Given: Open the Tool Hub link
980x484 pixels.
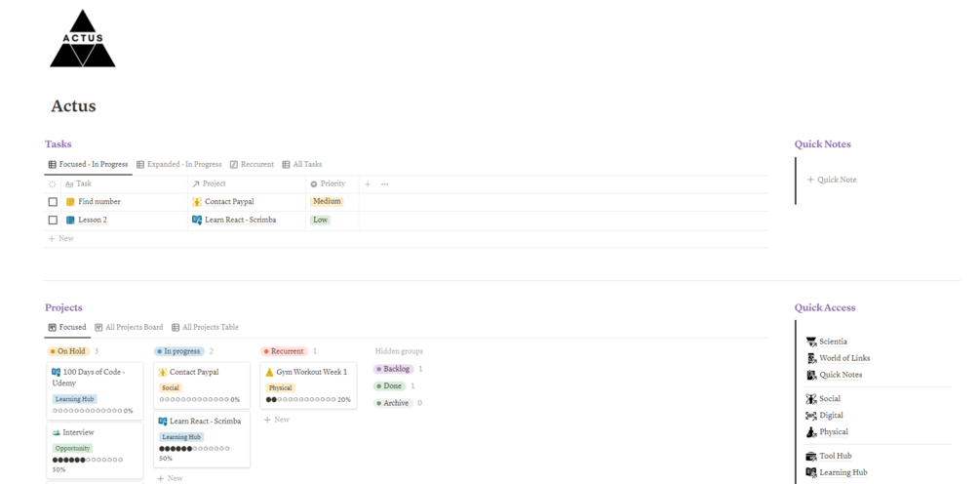Looking at the screenshot, I should pos(835,456).
